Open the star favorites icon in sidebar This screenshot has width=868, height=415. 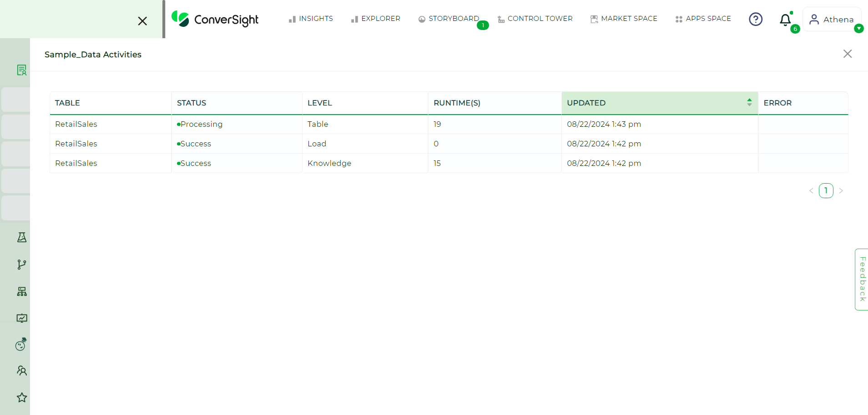(x=21, y=397)
